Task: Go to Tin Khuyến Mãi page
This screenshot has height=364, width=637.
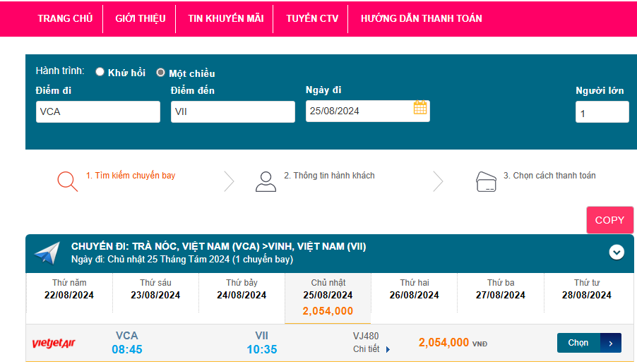Action: (x=226, y=18)
